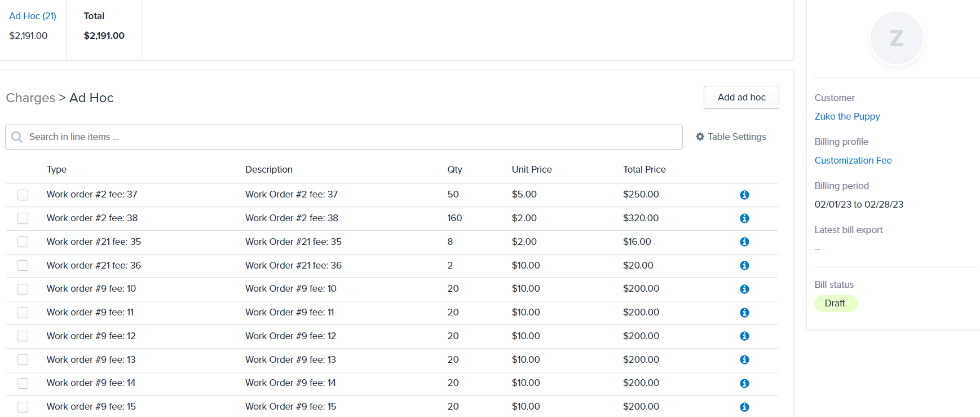Click info icon for Work order #2 fee: 37
The image size is (980, 417).
tap(744, 195)
